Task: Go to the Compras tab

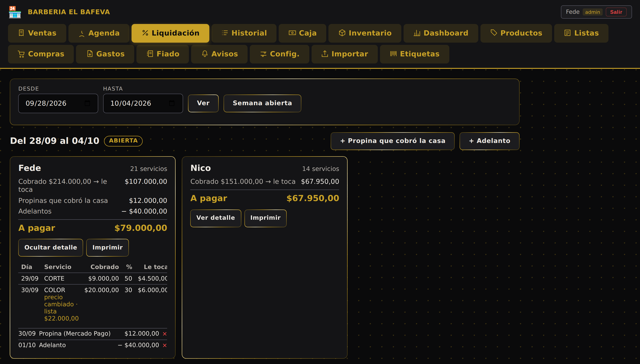Action: [x=41, y=54]
